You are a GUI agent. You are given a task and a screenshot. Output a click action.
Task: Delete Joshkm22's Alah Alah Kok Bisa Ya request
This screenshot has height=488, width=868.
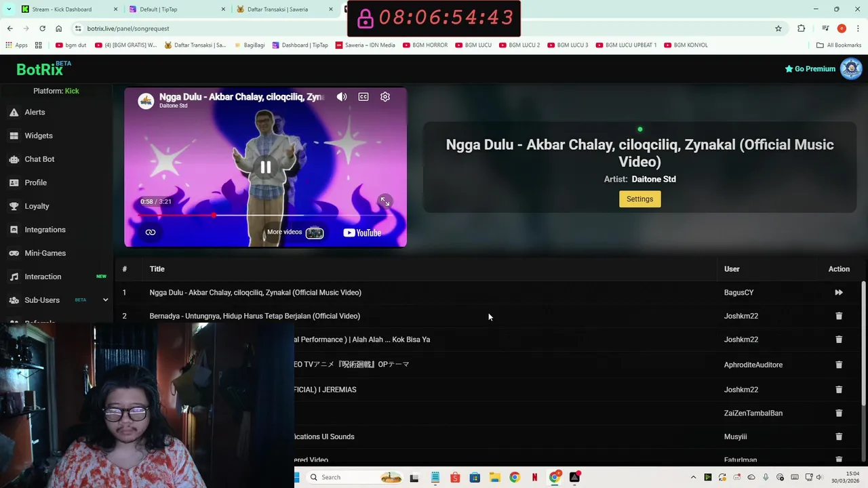point(839,340)
